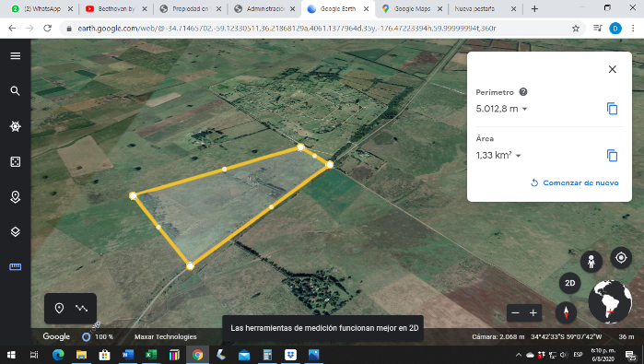Click the zoom in plus button
The width and height of the screenshot is (644, 364).
[x=533, y=313]
